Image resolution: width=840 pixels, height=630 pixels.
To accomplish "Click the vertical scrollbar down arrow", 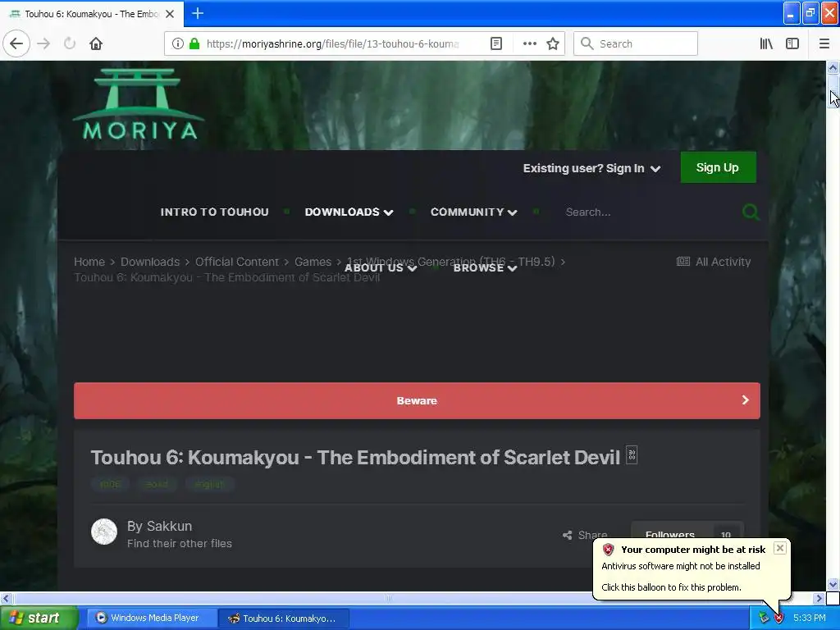I will pyautogui.click(x=833, y=584).
